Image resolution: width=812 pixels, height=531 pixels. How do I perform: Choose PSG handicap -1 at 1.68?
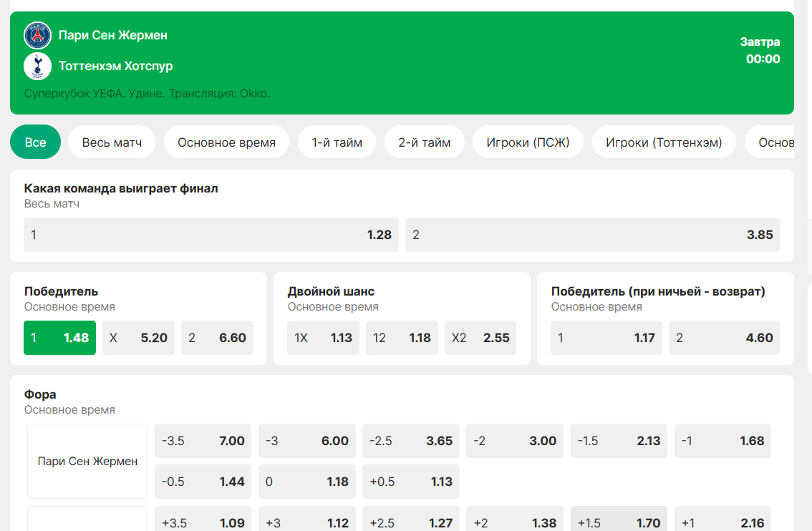point(723,441)
